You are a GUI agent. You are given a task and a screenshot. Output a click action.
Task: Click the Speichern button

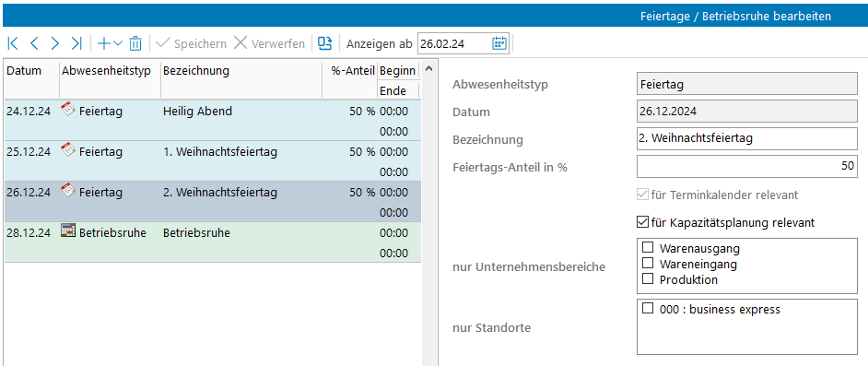[192, 43]
